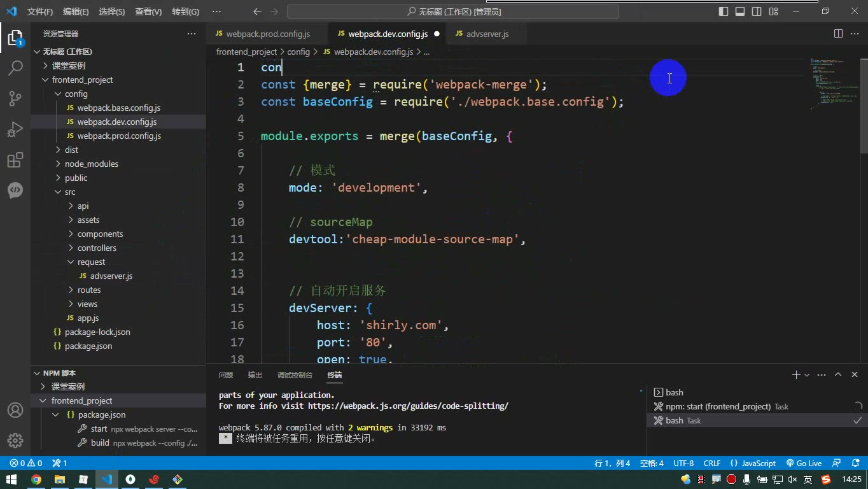Toggle the primary sidebar layout button
868x489 pixels.
coord(724,11)
